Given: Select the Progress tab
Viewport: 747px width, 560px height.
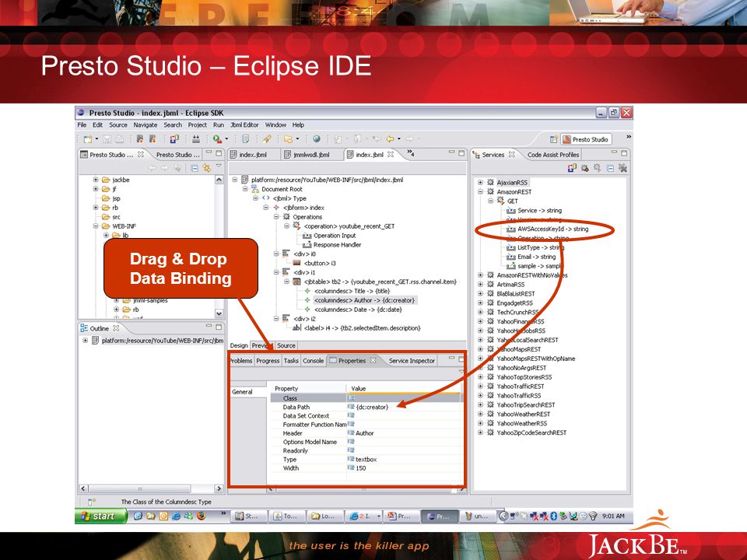Looking at the screenshot, I should point(268,360).
